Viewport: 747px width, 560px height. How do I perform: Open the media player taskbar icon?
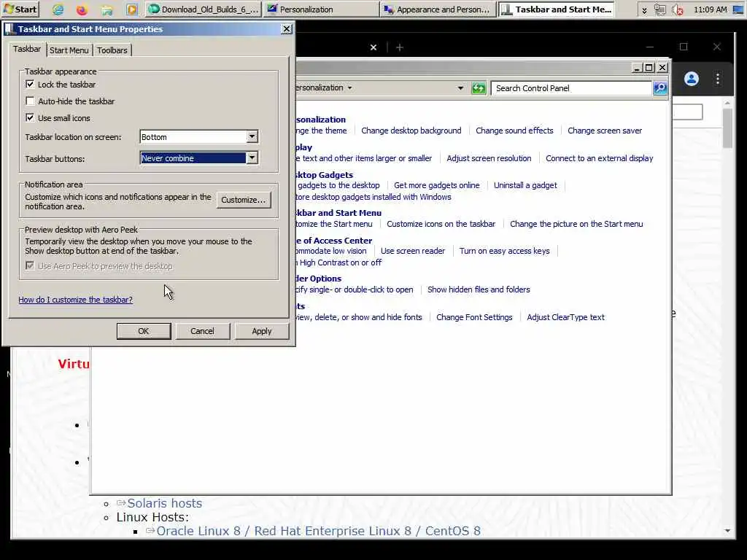tap(132, 9)
